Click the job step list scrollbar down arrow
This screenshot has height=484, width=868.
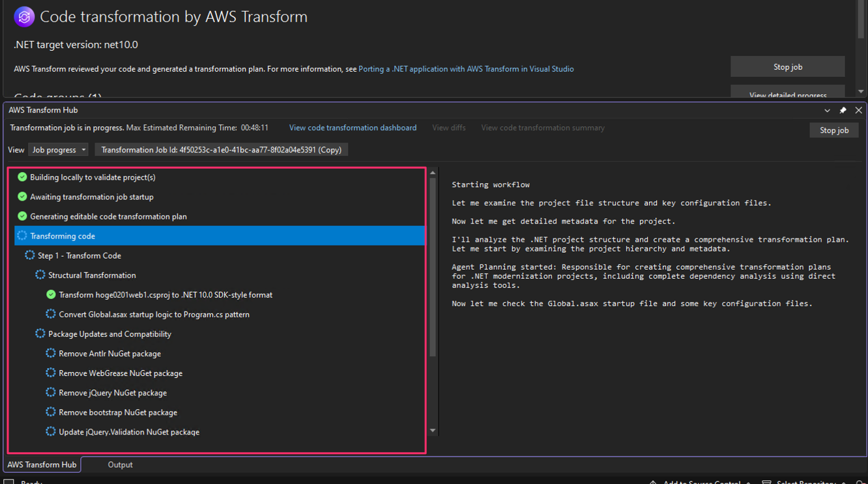(x=433, y=431)
